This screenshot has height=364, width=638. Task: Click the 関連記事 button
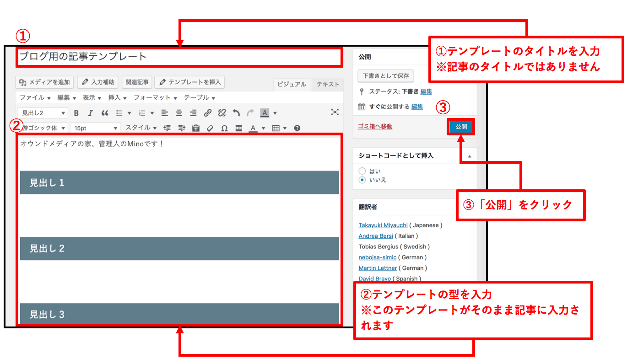pos(137,82)
